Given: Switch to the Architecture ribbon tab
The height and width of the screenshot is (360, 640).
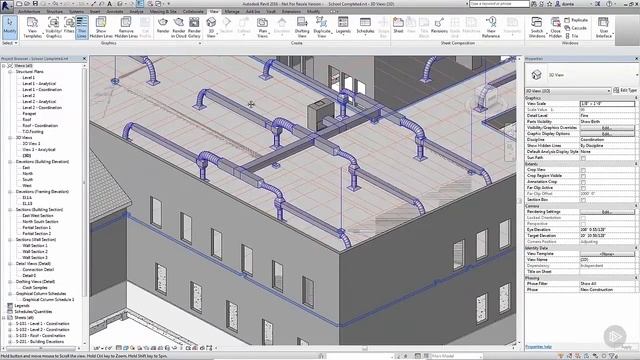Looking at the screenshot, I should click(29, 12).
